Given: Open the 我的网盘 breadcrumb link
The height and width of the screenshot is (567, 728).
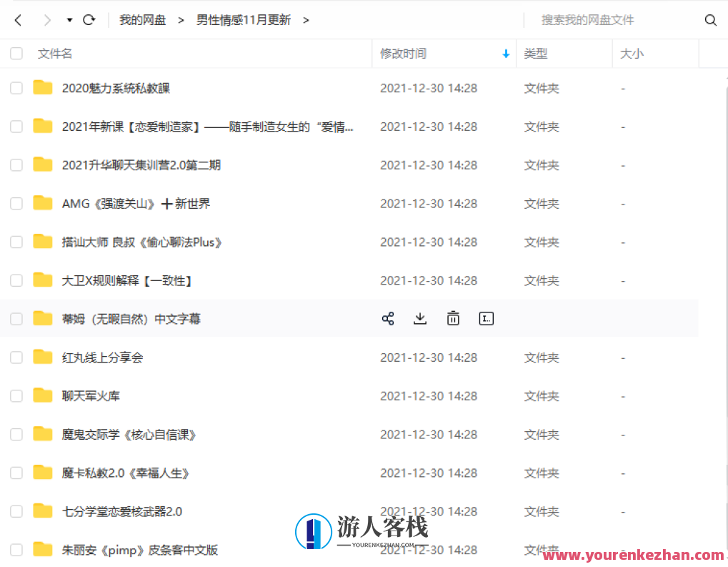Looking at the screenshot, I should click(141, 20).
